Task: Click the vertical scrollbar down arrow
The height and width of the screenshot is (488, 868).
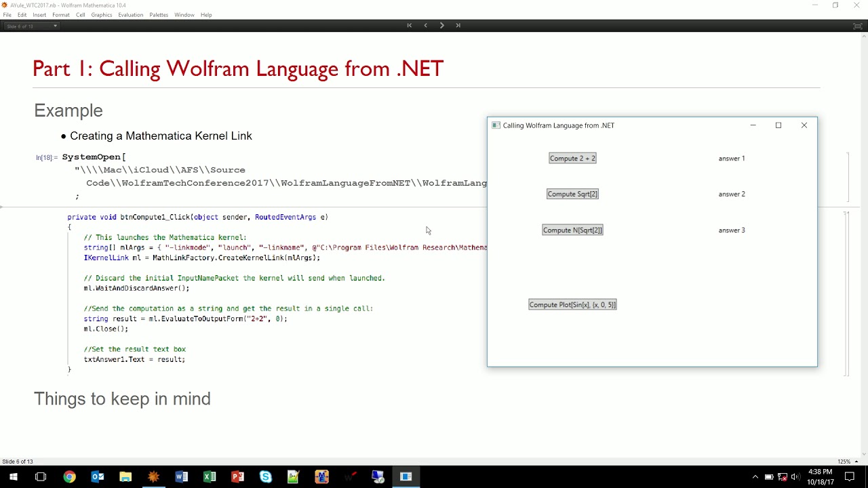Action: coord(864,453)
